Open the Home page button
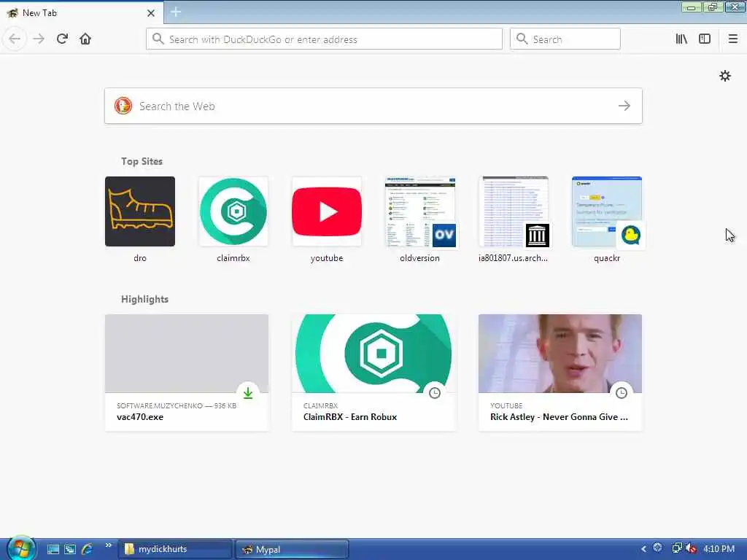747x560 pixels. (x=85, y=39)
